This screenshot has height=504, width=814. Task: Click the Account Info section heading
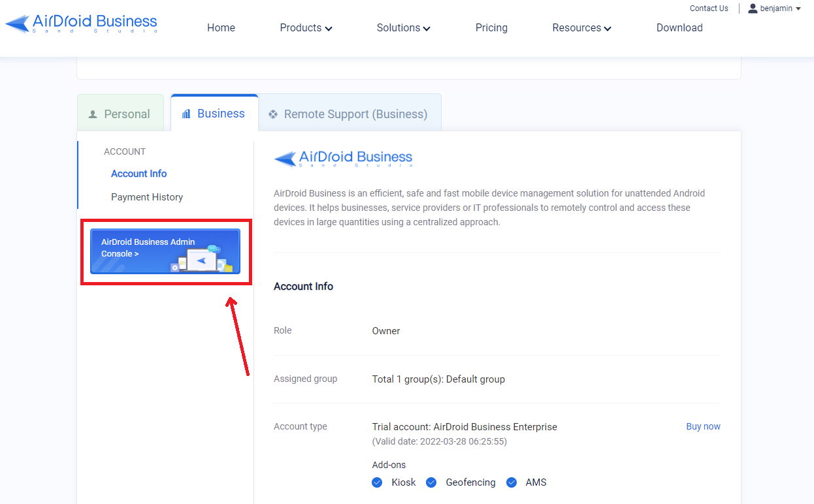tap(303, 287)
